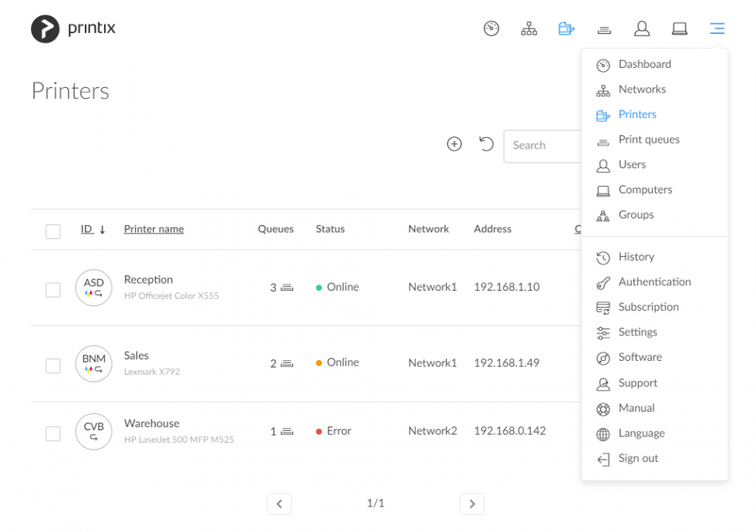Open Settings from the menu

(640, 332)
